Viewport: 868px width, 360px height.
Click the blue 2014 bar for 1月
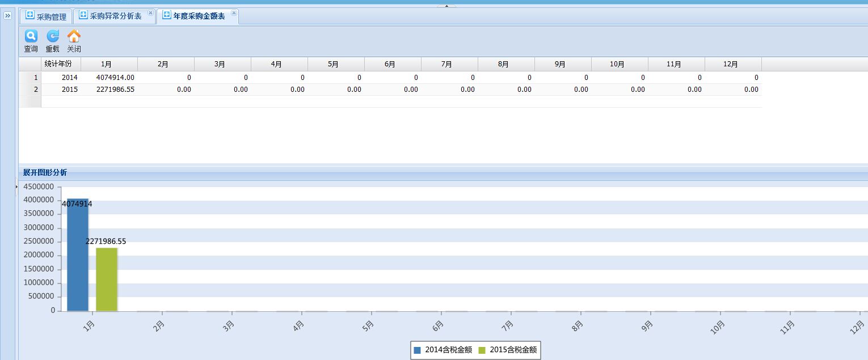tap(78, 255)
